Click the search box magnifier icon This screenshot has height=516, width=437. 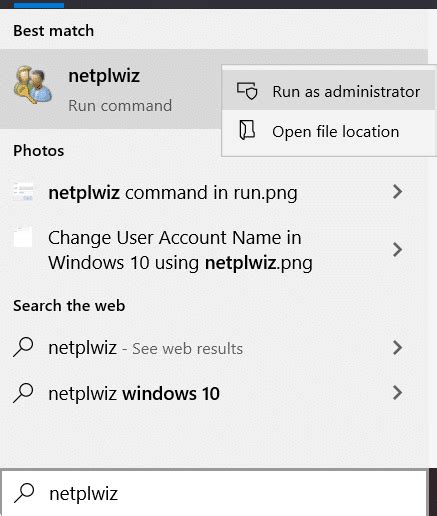point(24,493)
